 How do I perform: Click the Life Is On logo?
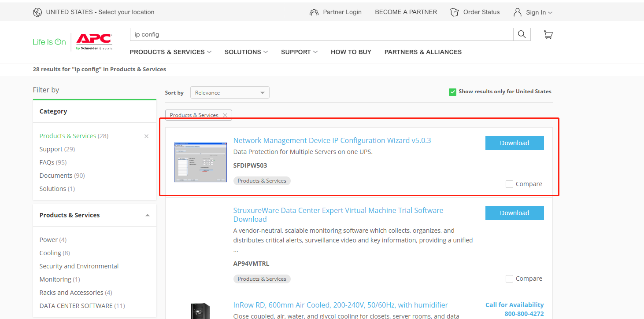point(49,42)
